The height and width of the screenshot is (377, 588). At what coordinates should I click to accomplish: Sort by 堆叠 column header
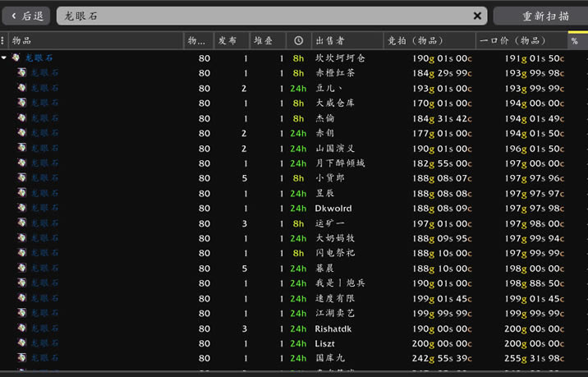point(267,40)
